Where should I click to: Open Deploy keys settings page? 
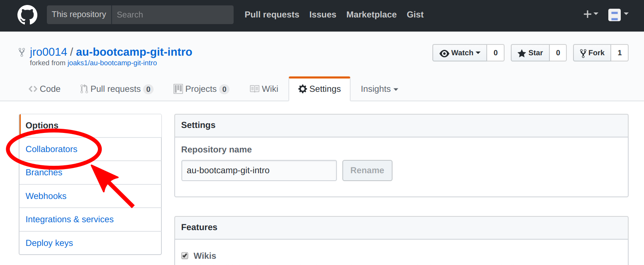tap(49, 243)
